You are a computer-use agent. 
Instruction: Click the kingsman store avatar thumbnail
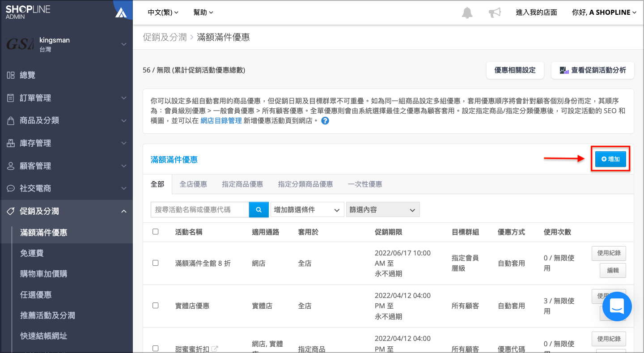20,44
